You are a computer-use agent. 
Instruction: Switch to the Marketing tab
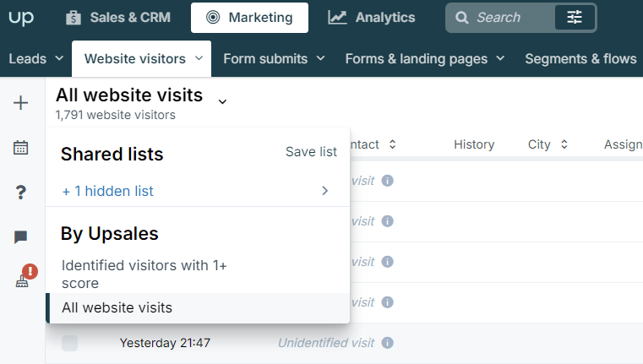coord(249,18)
